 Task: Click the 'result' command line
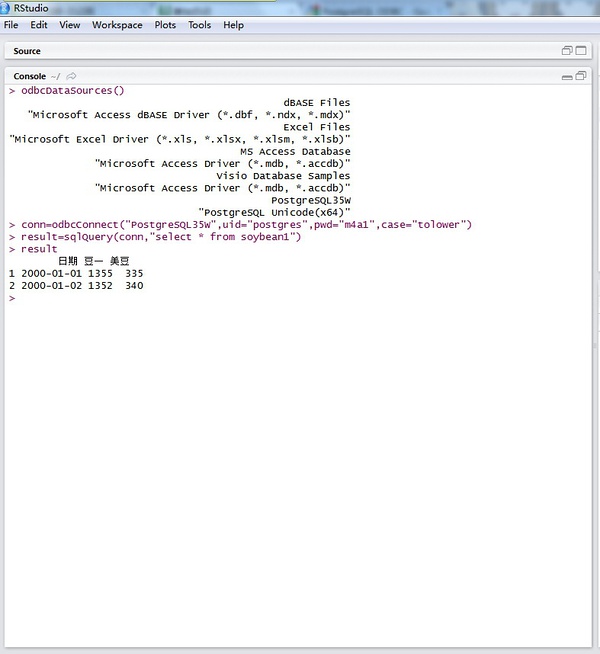(x=39, y=249)
